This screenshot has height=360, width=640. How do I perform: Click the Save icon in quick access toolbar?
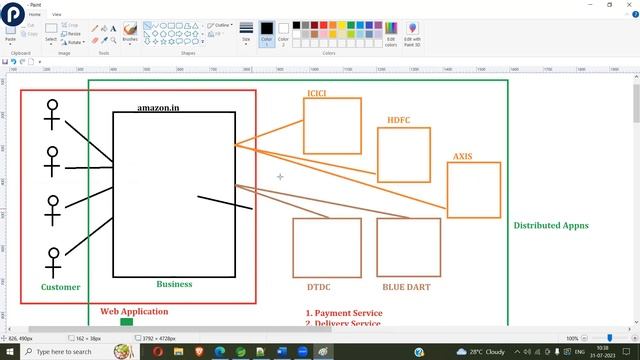click(5, 62)
